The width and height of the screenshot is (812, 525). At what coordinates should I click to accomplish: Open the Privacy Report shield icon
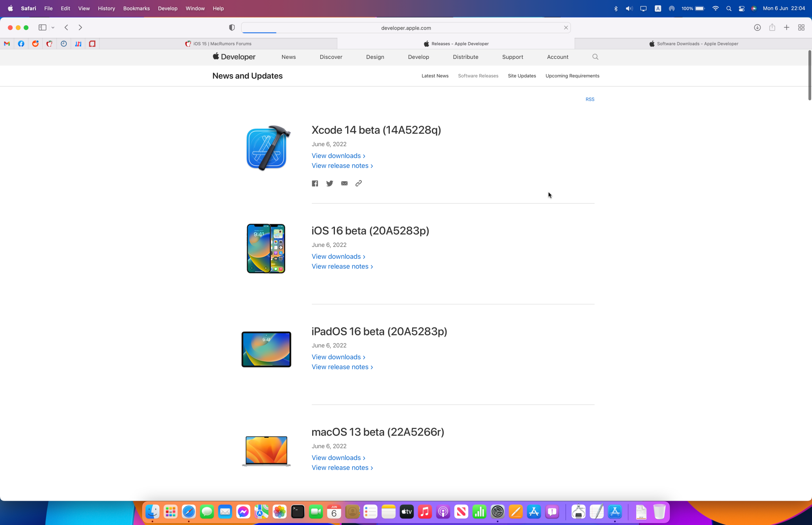point(232,28)
